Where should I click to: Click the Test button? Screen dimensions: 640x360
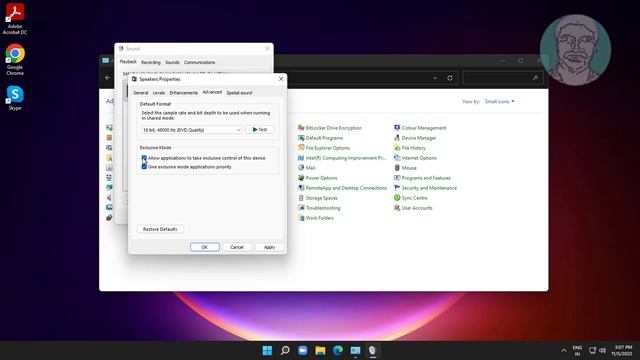(260, 129)
